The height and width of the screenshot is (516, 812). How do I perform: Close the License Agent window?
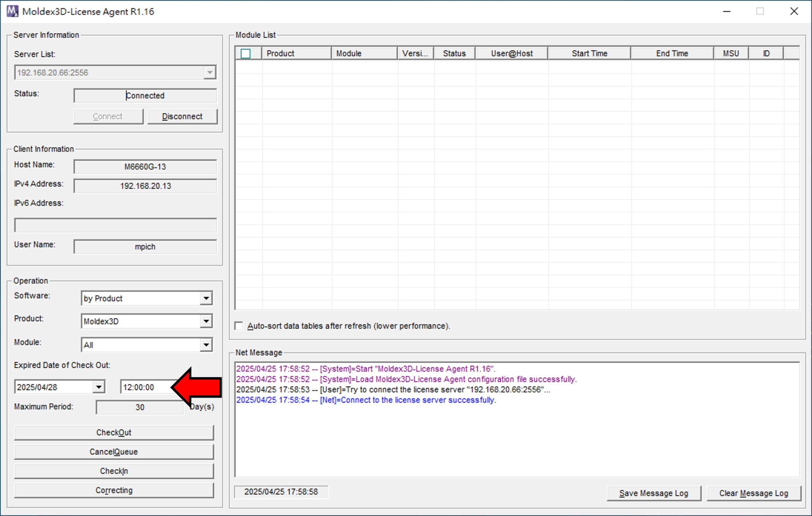[794, 11]
